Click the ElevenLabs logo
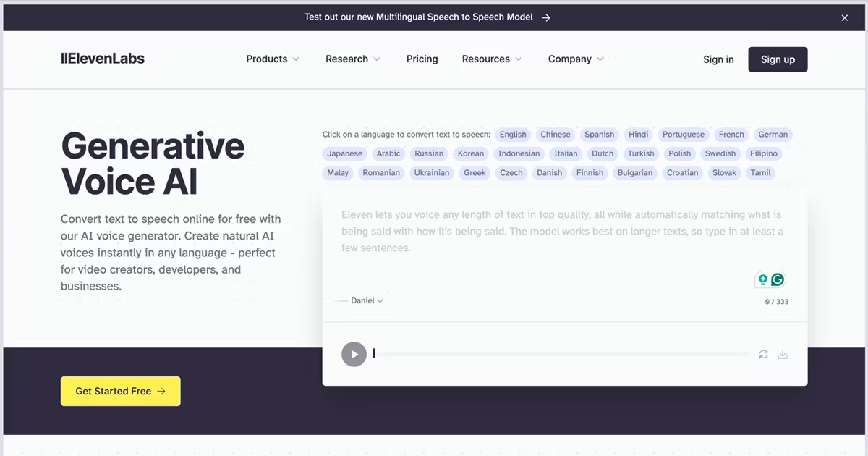 coord(103,58)
